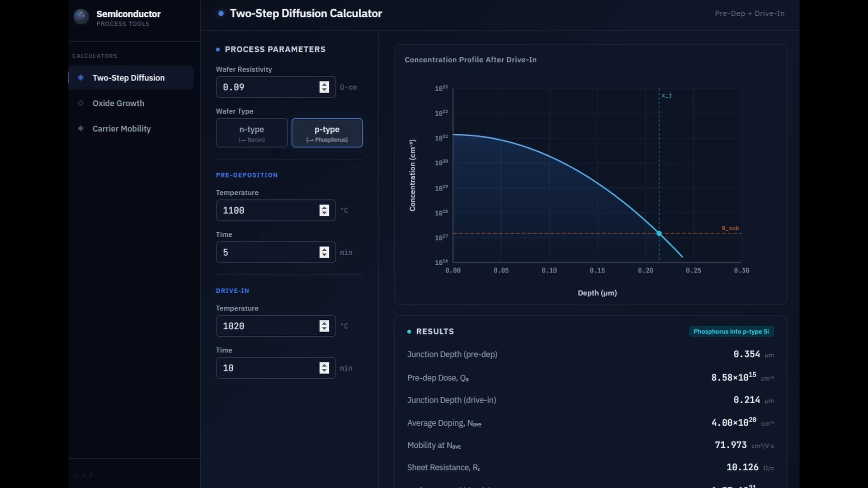Open the Oxide Growth calculator

tap(118, 103)
